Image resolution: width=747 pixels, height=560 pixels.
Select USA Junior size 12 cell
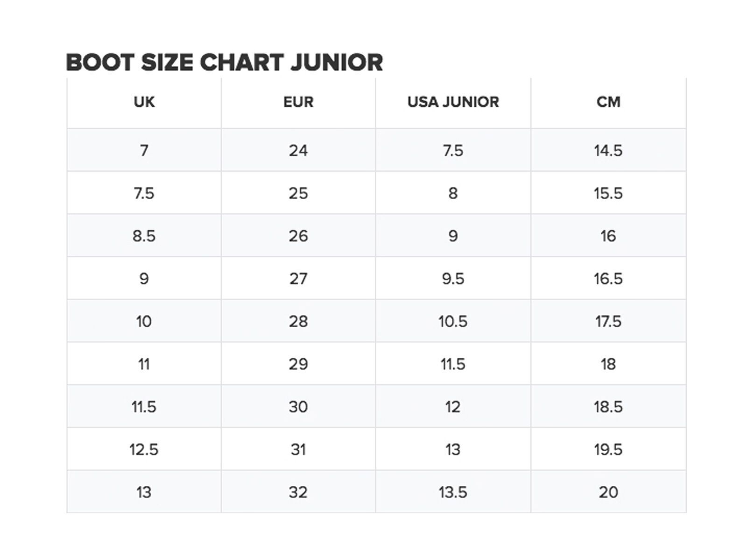(x=453, y=407)
